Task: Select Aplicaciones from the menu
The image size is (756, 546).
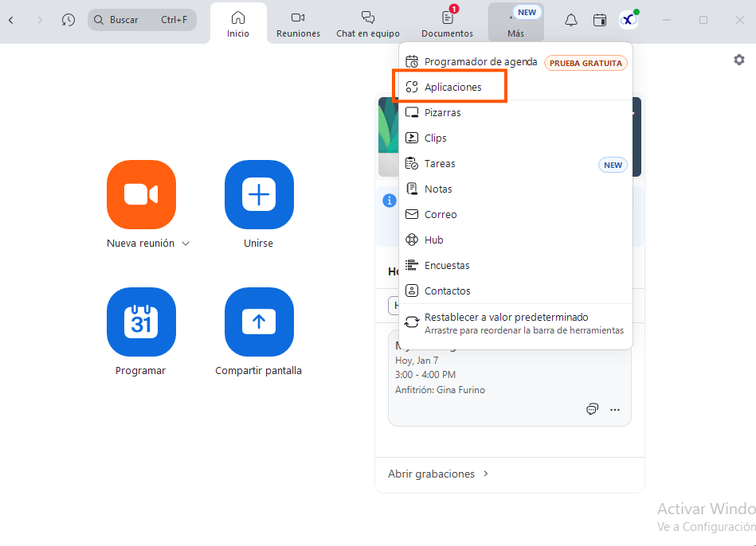Action: coord(516,88)
